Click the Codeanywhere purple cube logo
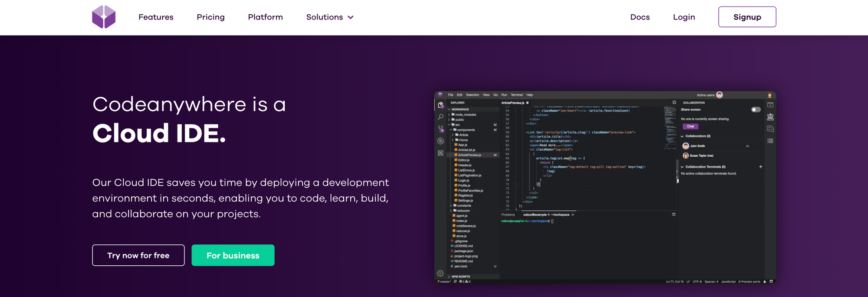This screenshot has height=297, width=868. 104,17
